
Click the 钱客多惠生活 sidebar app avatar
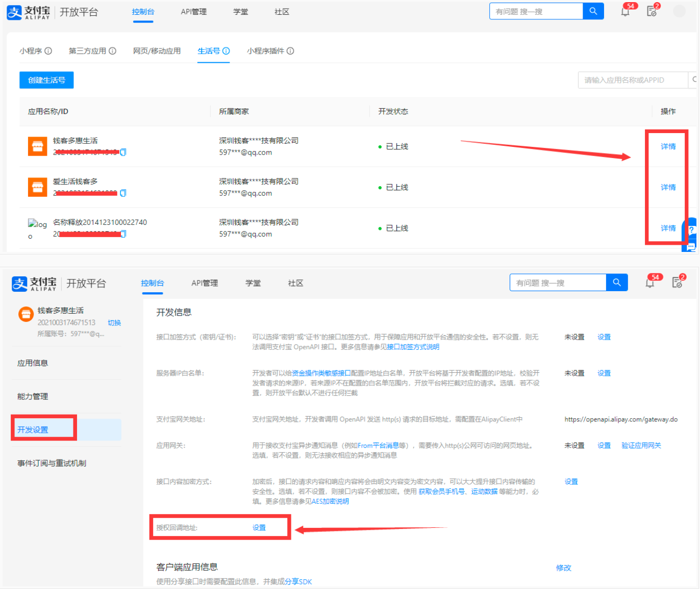pyautogui.click(x=26, y=314)
